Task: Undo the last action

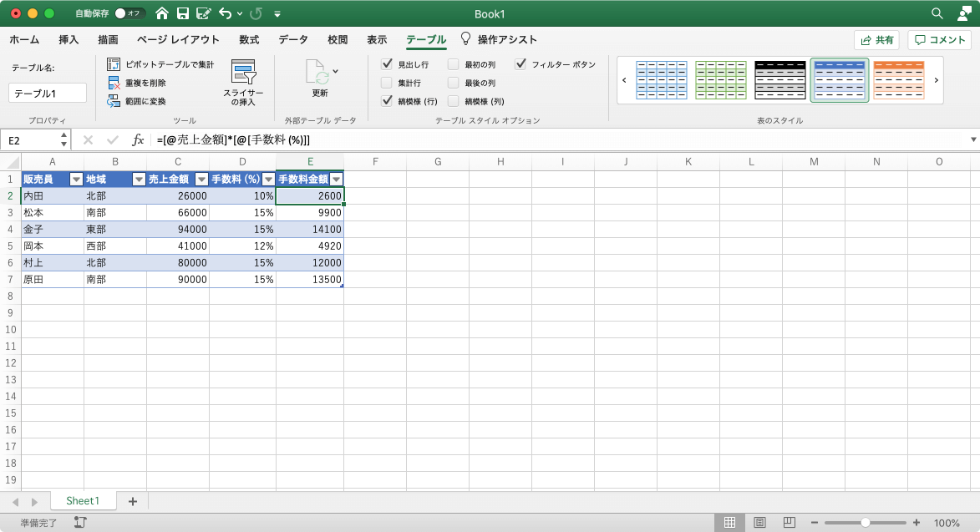Action: tap(226, 13)
